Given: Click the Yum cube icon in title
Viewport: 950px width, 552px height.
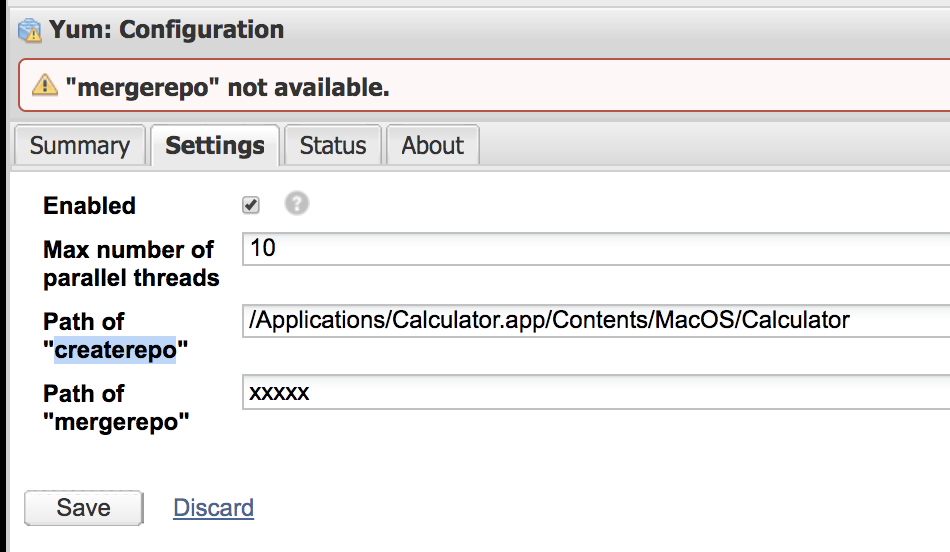Looking at the screenshot, I should (x=30, y=31).
